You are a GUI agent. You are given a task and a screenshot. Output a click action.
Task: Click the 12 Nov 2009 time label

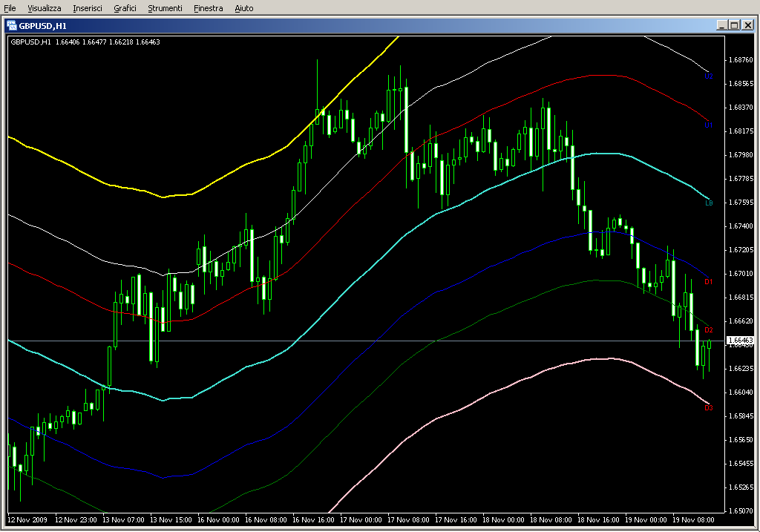coord(27,520)
